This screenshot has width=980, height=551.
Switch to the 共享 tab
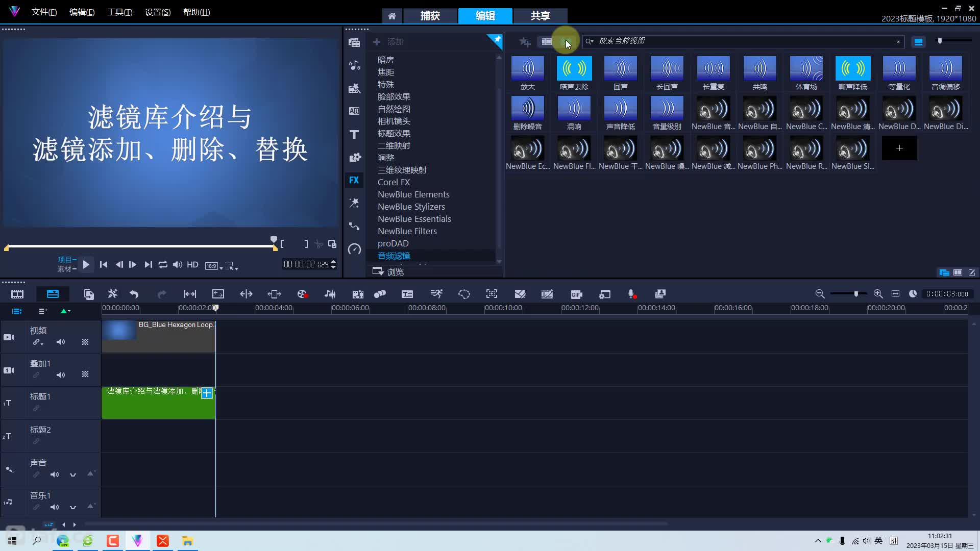pyautogui.click(x=540, y=16)
